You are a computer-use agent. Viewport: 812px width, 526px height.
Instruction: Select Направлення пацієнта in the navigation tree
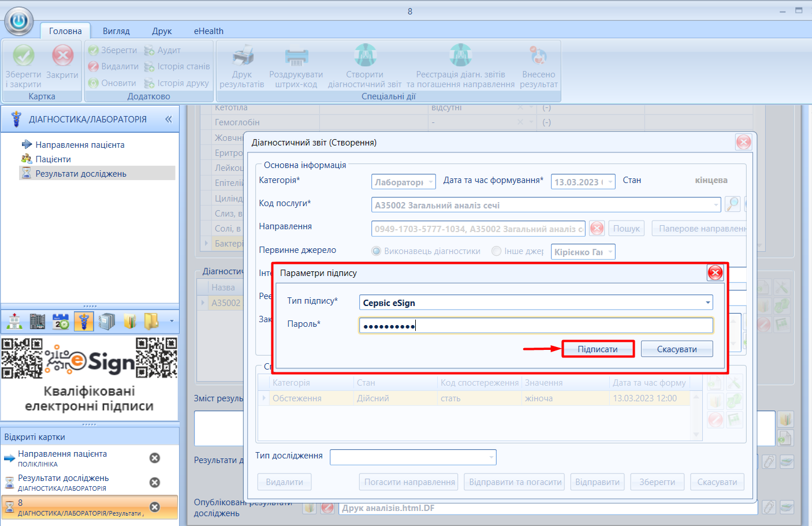click(80, 145)
